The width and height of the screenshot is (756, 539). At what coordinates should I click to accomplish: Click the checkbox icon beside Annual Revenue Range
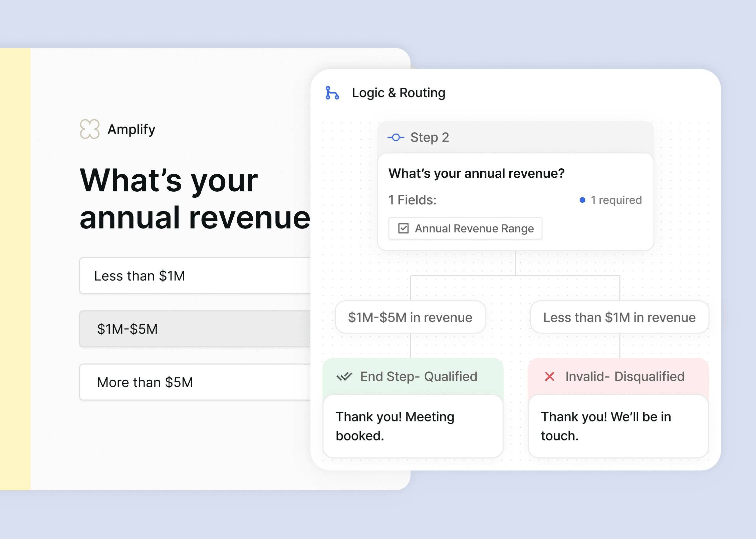[x=403, y=228]
